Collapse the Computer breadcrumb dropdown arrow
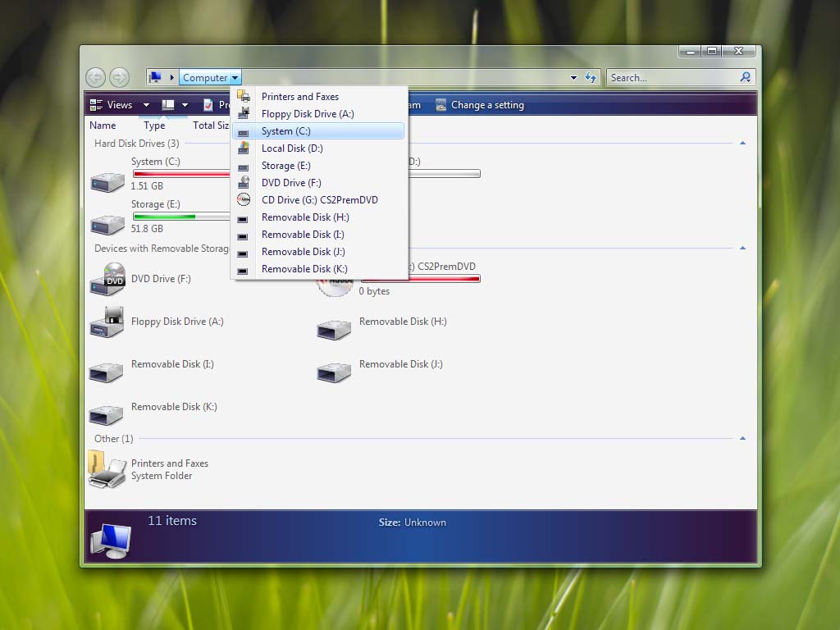Screen dimensions: 840x630 tap(235, 78)
